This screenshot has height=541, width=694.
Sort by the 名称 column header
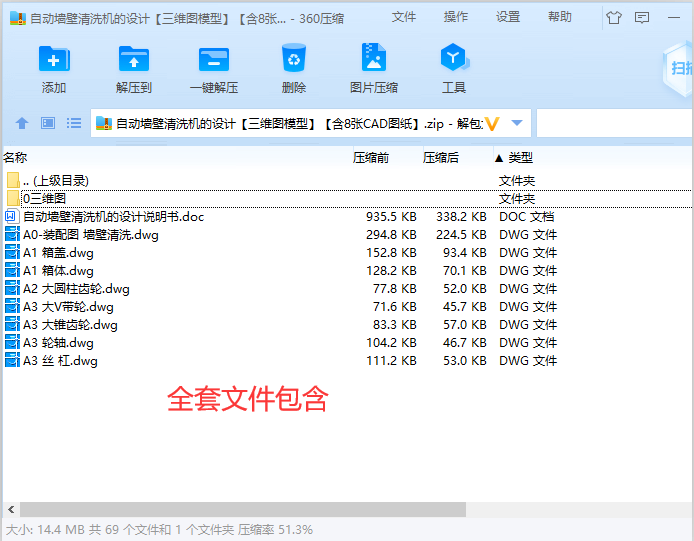[x=15, y=158]
